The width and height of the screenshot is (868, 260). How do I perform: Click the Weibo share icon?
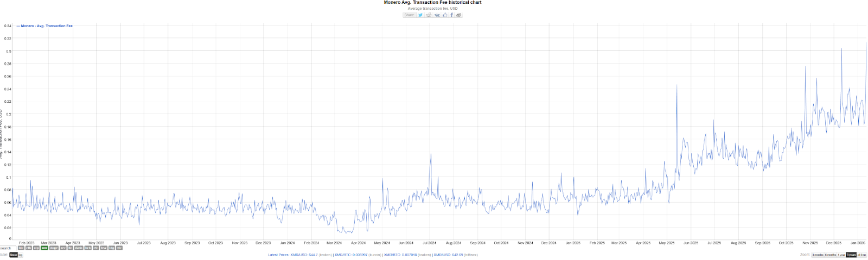pos(458,15)
